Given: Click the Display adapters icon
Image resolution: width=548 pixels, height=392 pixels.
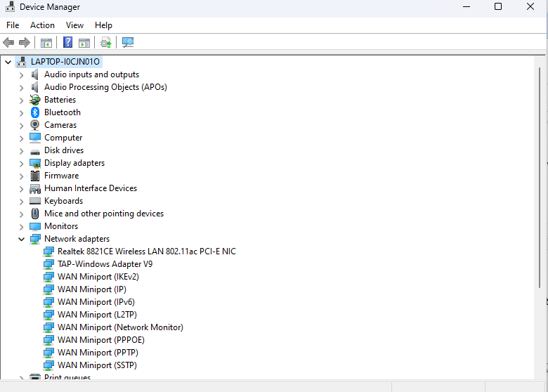Looking at the screenshot, I should pyautogui.click(x=35, y=163).
